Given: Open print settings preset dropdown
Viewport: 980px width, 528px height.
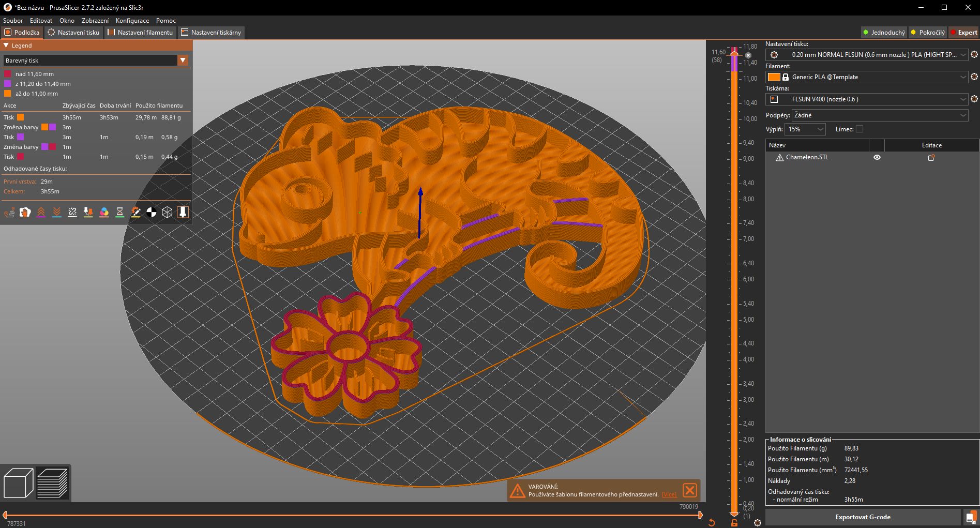Looking at the screenshot, I should coord(867,54).
